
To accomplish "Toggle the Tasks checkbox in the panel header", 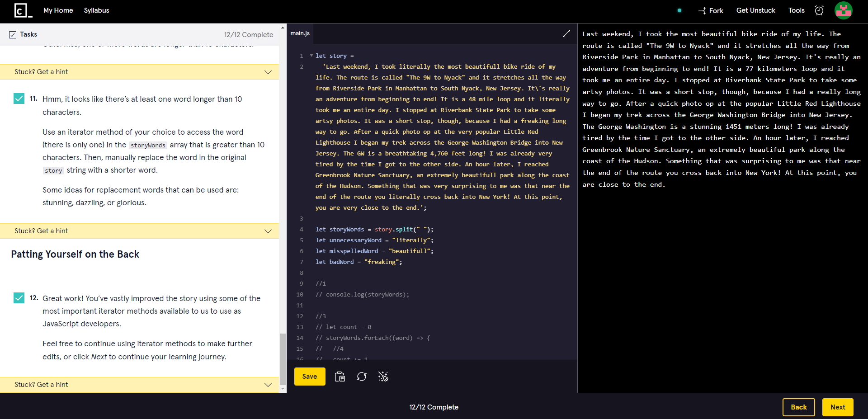I will 12,34.
